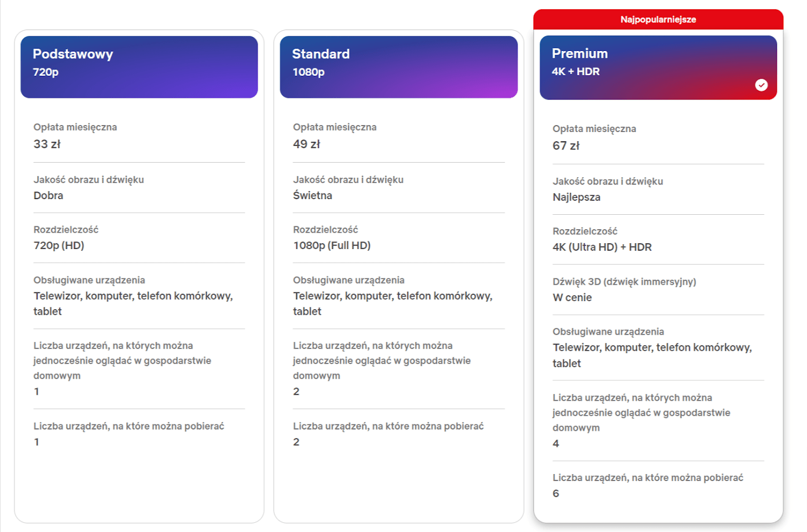Click the Podstawowy plan title text
The height and width of the screenshot is (532, 807).
72,54
